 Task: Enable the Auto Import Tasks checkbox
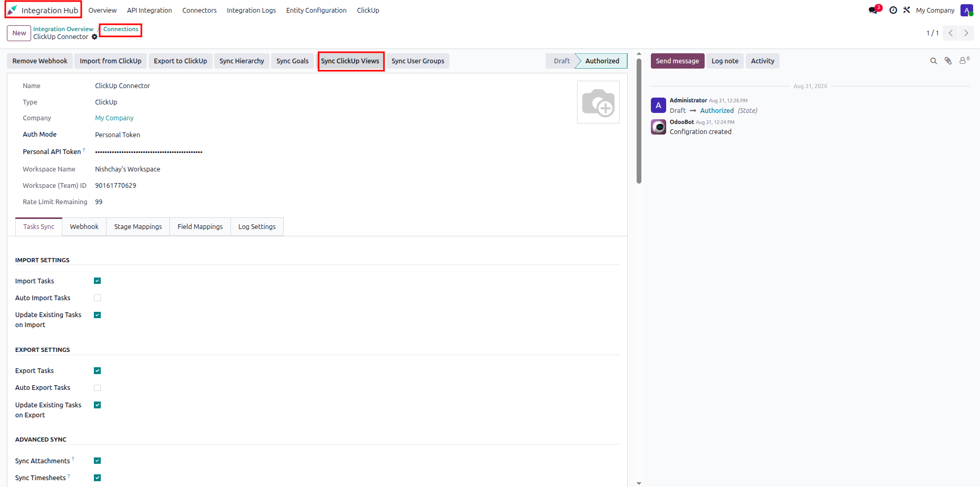pyautogui.click(x=97, y=298)
